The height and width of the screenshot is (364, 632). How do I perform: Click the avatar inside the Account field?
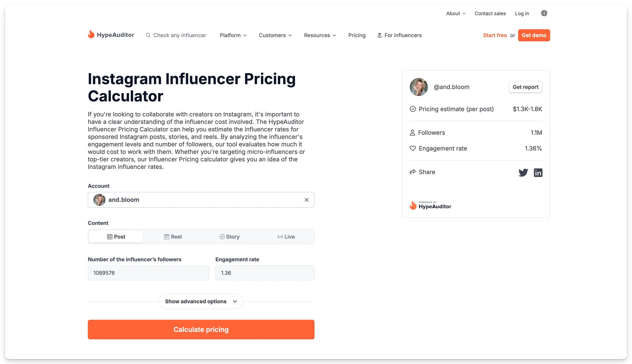(99, 200)
